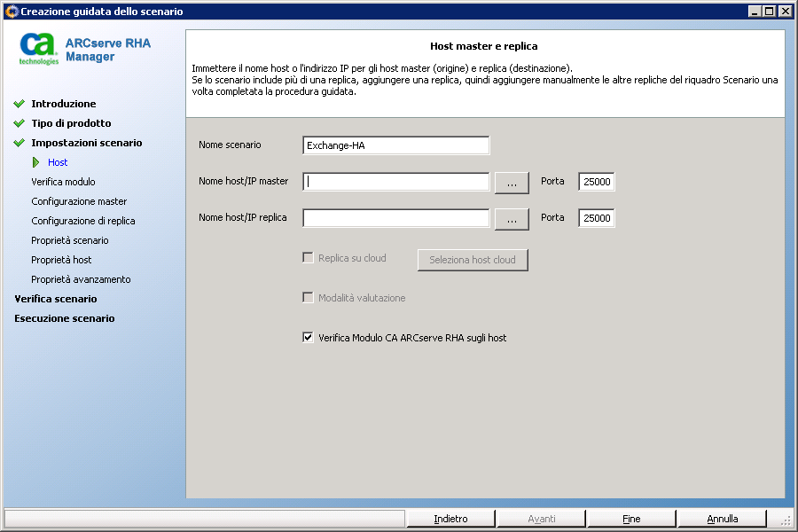Click the green checkmark beside Introduzione
The image size is (798, 532).
click(20, 104)
